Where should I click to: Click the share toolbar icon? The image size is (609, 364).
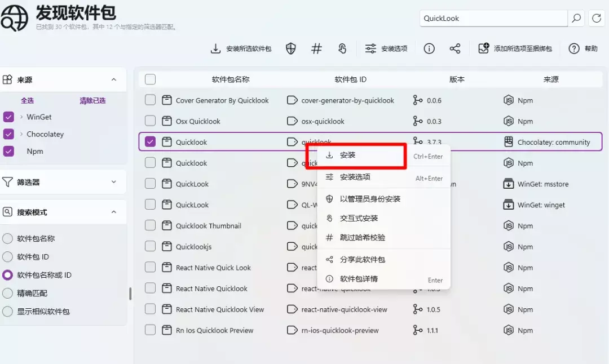click(455, 48)
